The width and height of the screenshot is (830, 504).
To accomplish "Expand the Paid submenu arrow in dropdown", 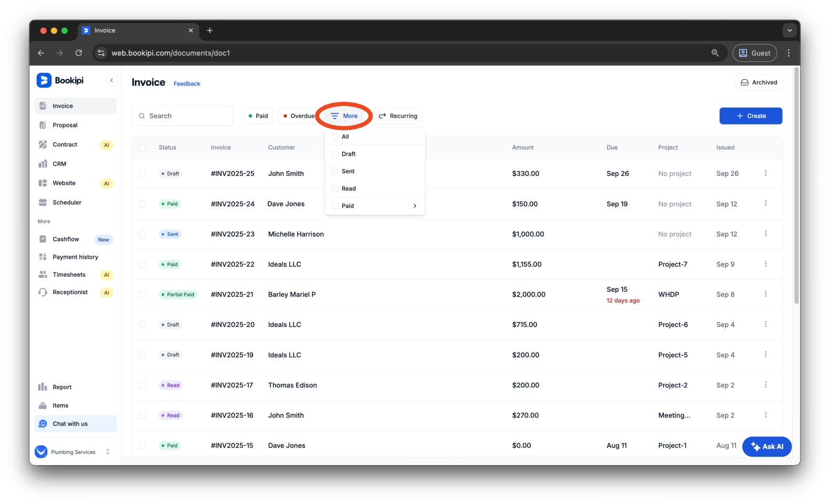I will click(415, 206).
